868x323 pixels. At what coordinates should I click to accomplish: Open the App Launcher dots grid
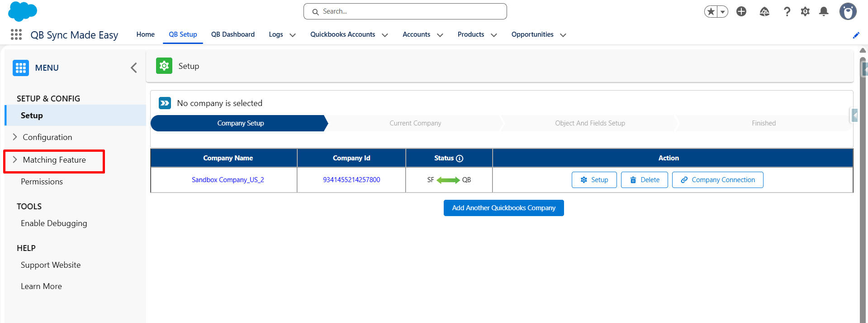[x=16, y=34]
